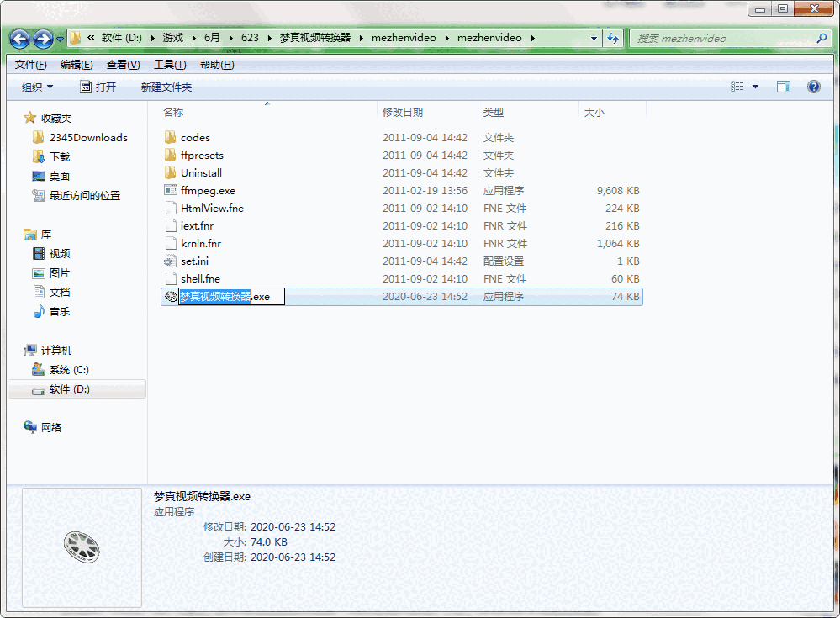Image resolution: width=840 pixels, height=618 pixels.
Task: Open 桌面 in favorites
Action: 60,177
